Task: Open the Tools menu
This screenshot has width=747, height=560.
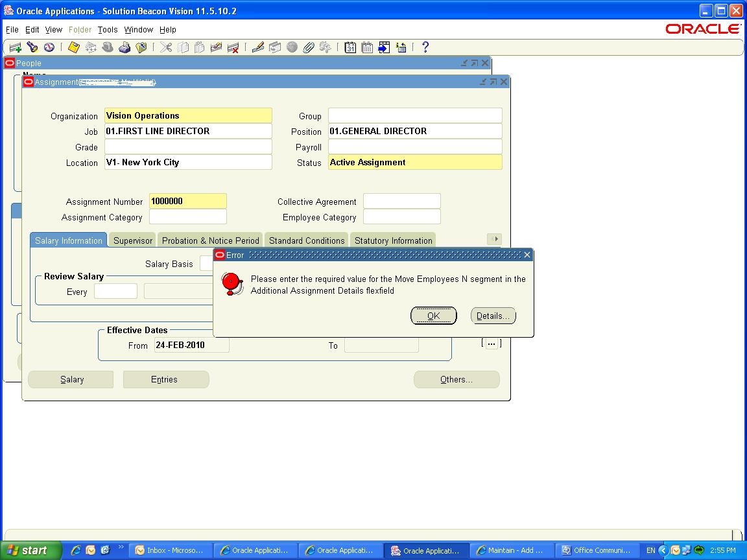Action: (108, 30)
